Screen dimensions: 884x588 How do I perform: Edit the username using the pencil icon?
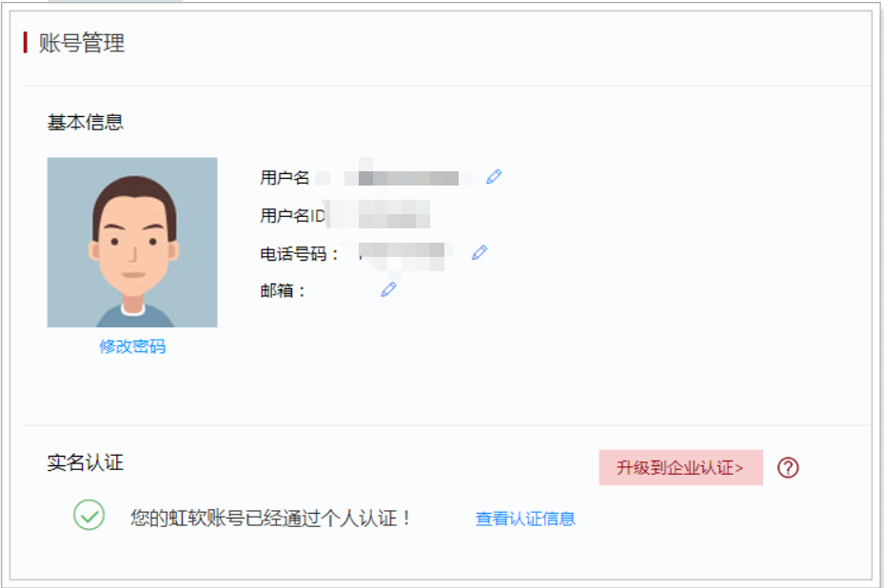493,176
